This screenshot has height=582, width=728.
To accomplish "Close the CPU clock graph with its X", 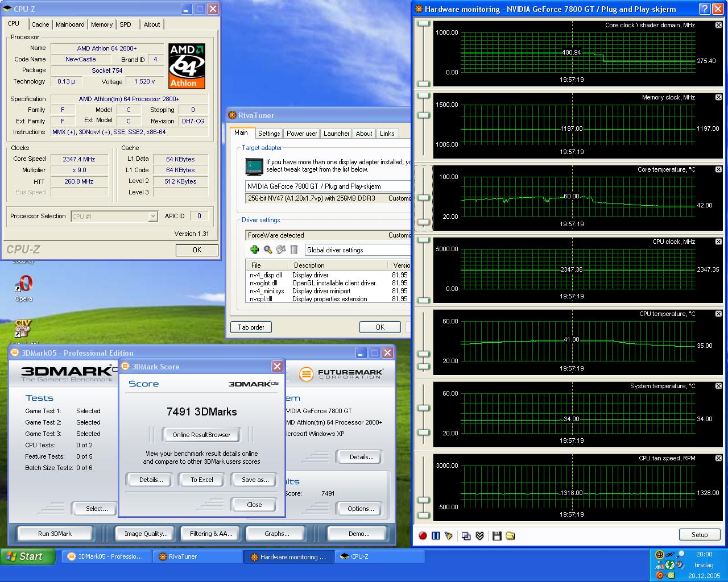I will pos(718,242).
